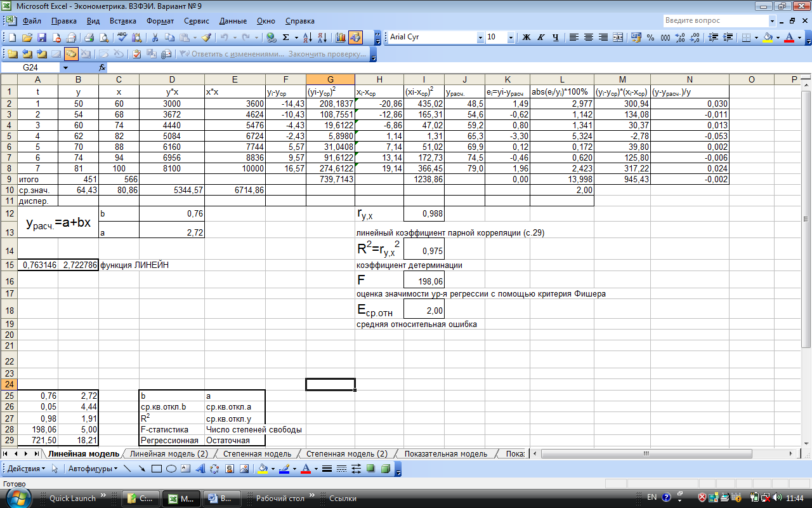Screen dimensions: 812x508
Task: Create a new workbook with New icon
Action: coord(13,37)
